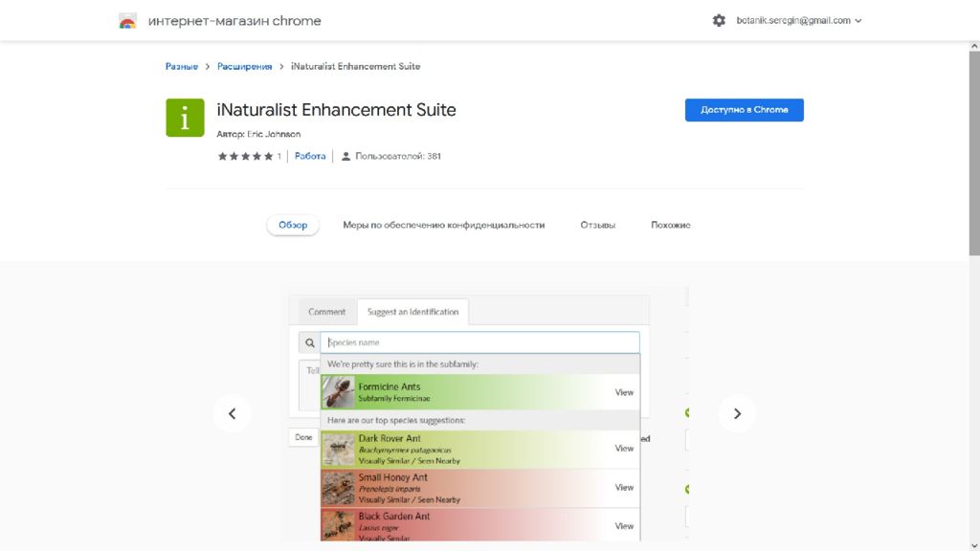This screenshot has height=551, width=980.
Task: Show the next screenshot with right arrow
Action: click(737, 413)
